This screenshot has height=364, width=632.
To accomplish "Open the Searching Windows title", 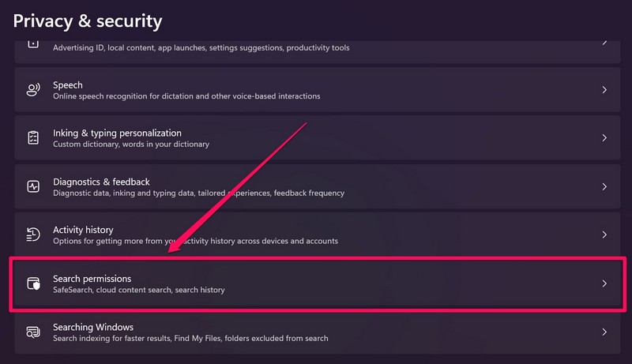I will pos(93,327).
